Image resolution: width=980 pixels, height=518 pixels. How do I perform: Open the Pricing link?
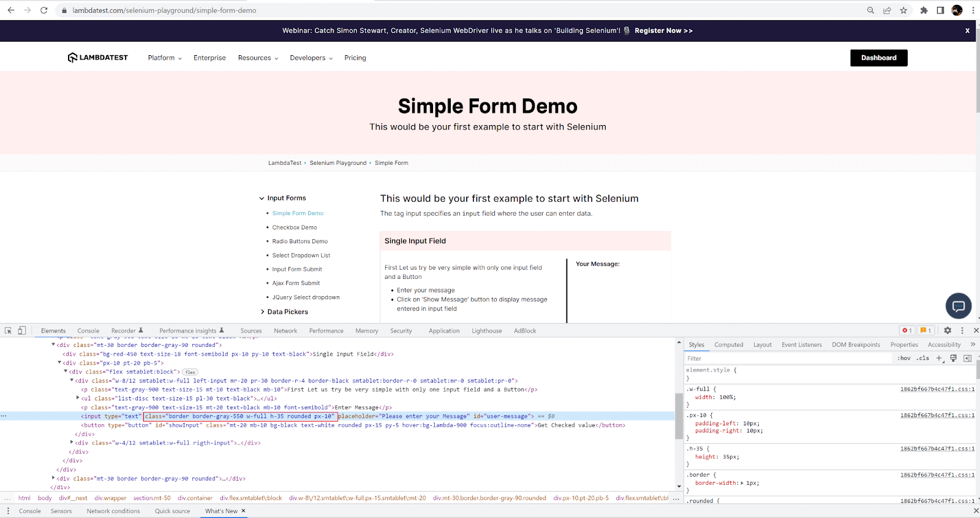point(355,58)
